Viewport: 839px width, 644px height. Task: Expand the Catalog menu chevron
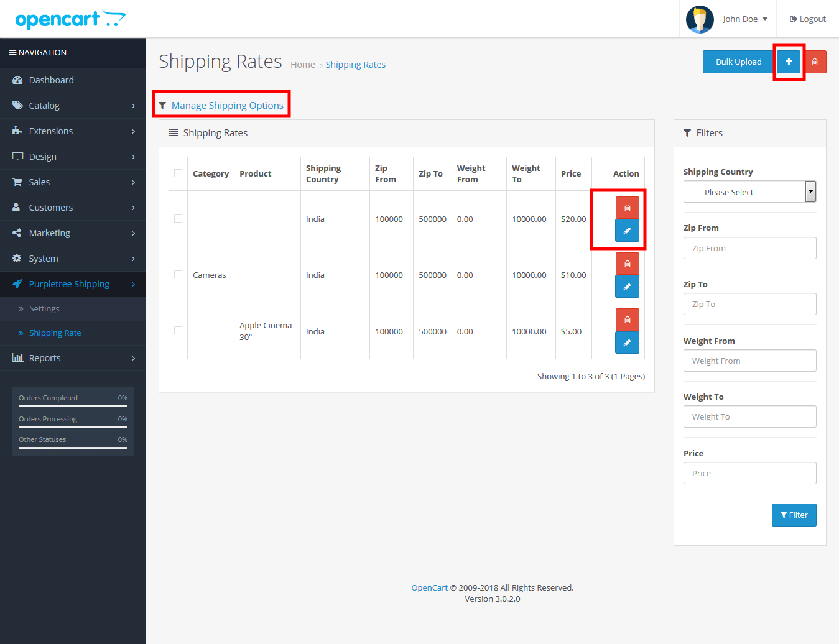point(133,106)
